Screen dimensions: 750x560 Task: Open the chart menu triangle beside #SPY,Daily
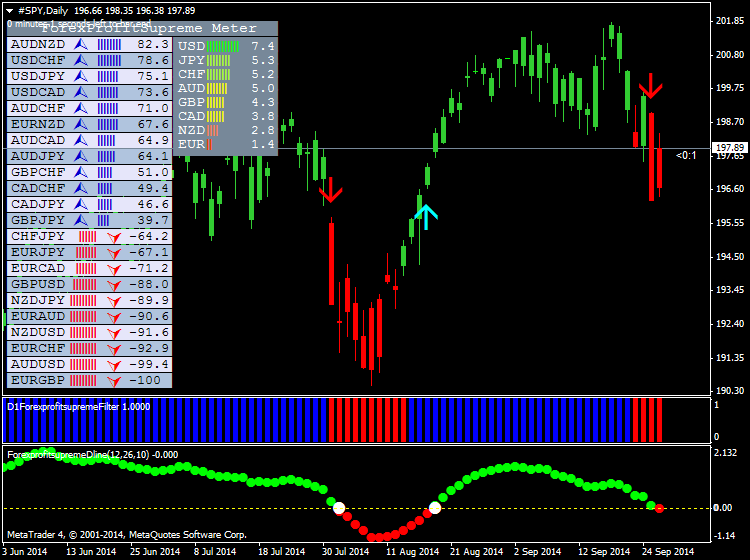pyautogui.click(x=10, y=8)
